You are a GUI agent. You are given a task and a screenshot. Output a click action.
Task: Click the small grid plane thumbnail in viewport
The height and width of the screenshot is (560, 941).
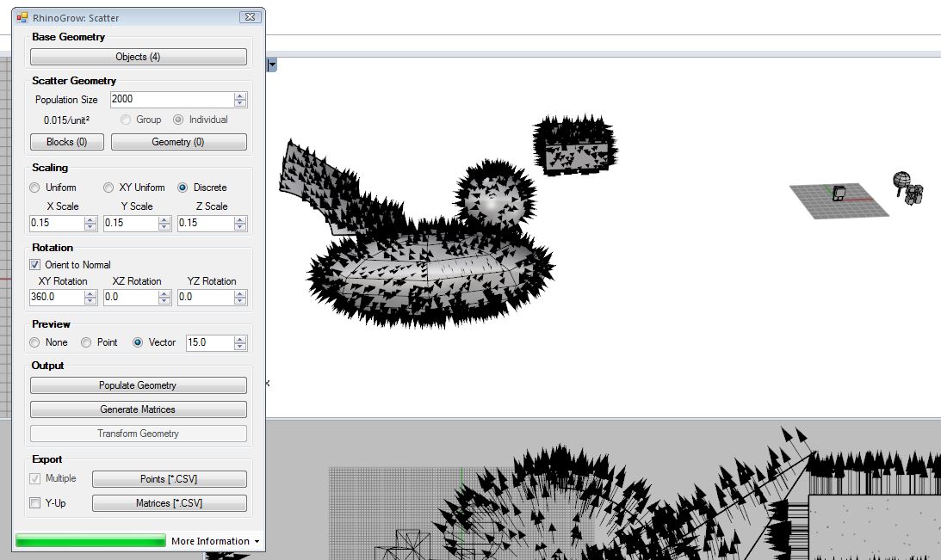(839, 200)
